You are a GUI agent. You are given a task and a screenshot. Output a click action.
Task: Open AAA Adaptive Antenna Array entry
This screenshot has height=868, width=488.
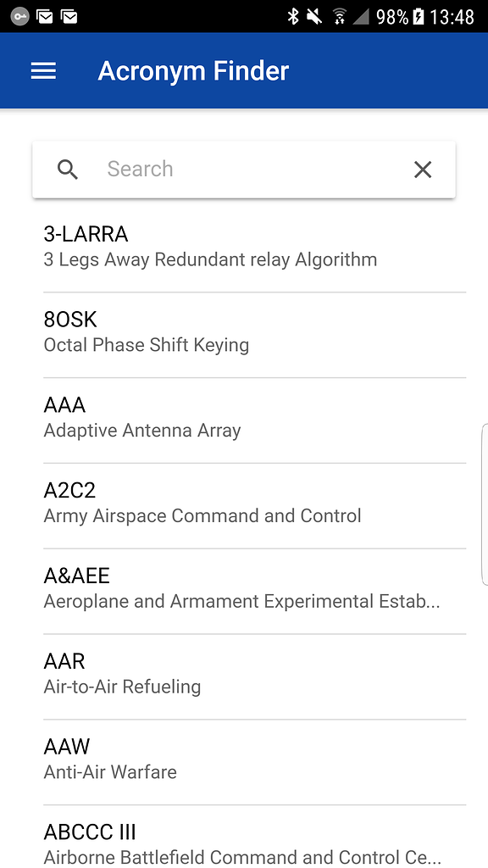[254, 420]
